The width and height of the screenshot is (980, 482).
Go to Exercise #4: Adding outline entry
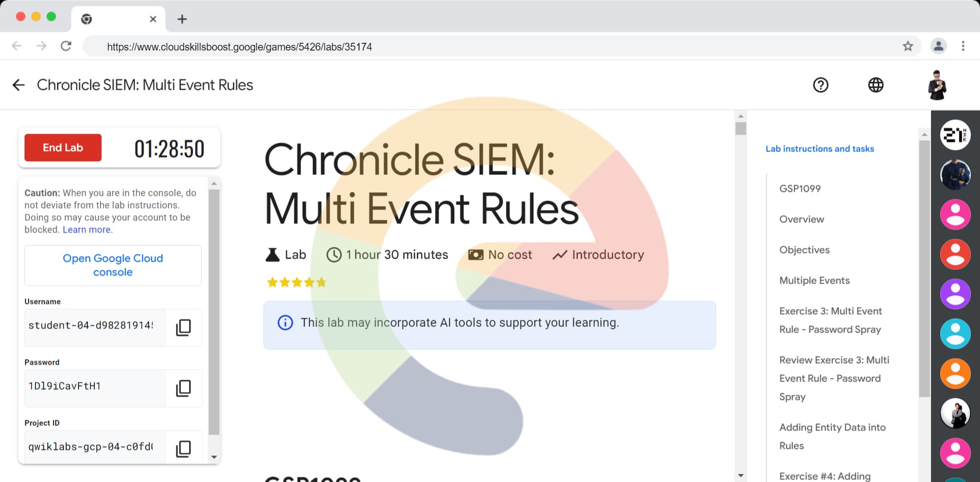pyautogui.click(x=825, y=476)
